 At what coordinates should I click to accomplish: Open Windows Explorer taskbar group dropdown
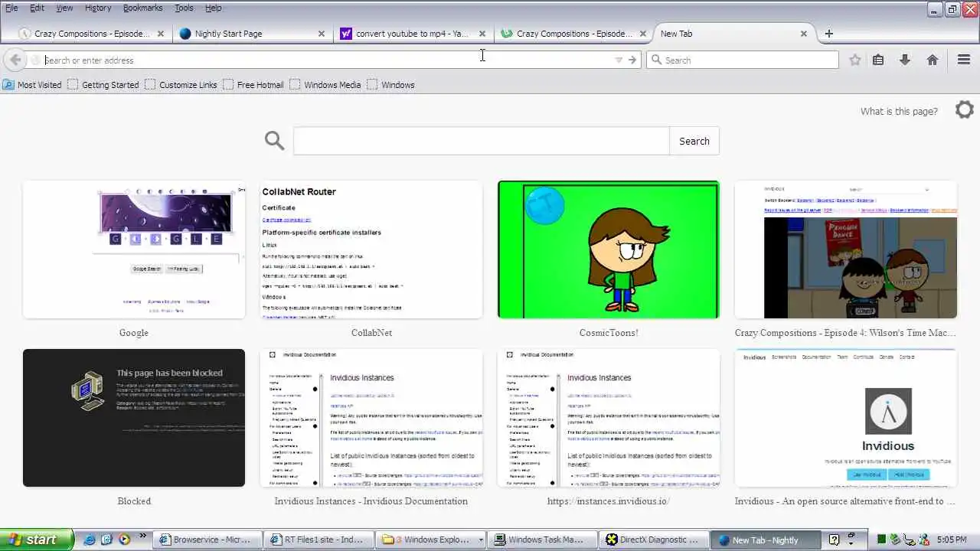click(481, 540)
